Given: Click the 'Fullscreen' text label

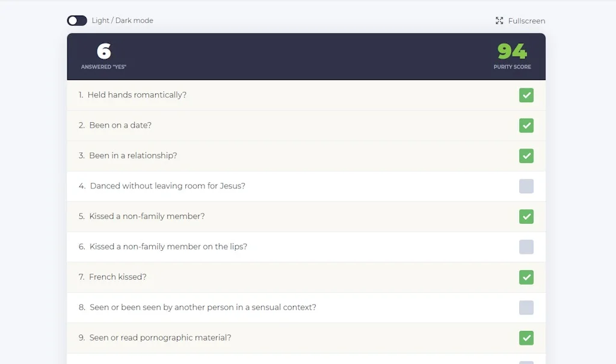Looking at the screenshot, I should (x=525, y=20).
